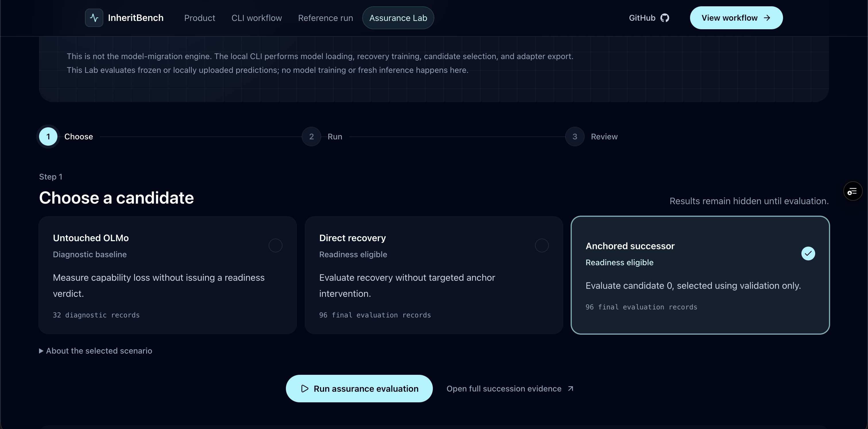Click Diagnostic baseline label
Image resolution: width=868 pixels, height=429 pixels.
[x=90, y=255]
